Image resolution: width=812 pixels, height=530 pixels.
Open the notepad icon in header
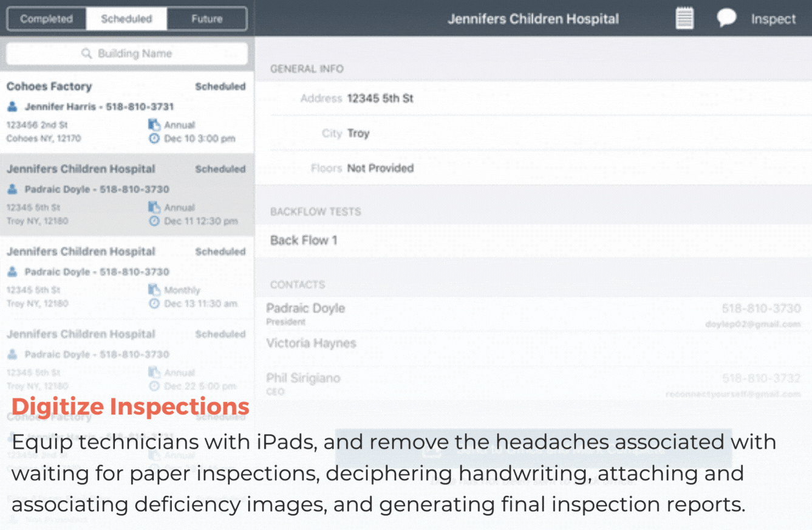tap(684, 18)
